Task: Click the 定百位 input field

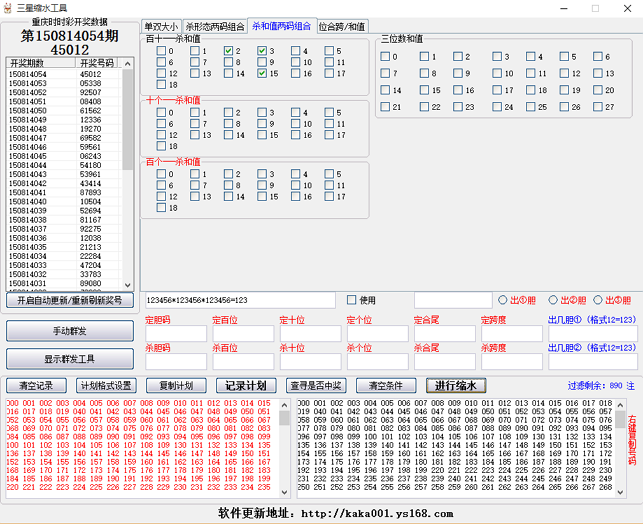Action: click(x=243, y=334)
